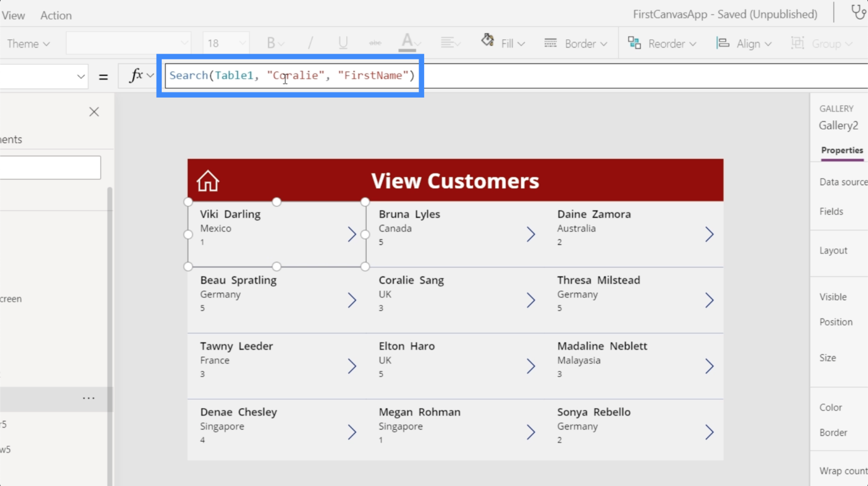This screenshot has height=486, width=868.
Task: Open the font family dropdown
Action: tap(128, 43)
